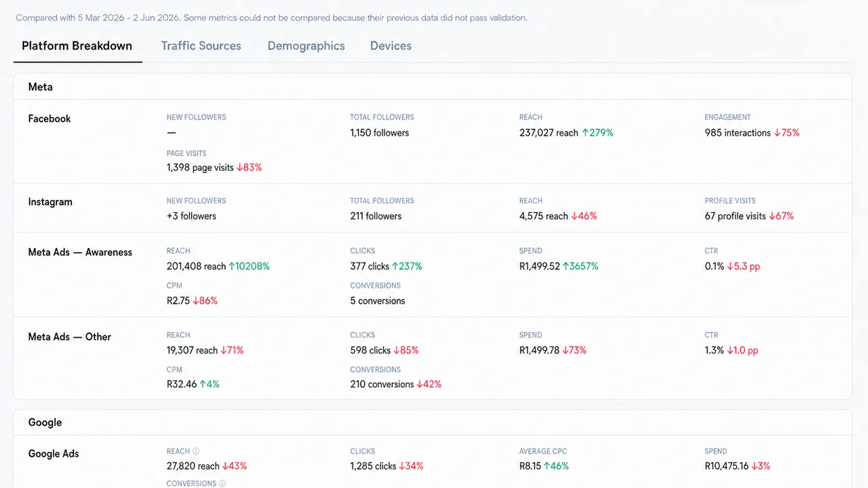Viewport: 868px width, 488px height.
Task: Click the 377 clicks value
Action: tap(369, 266)
